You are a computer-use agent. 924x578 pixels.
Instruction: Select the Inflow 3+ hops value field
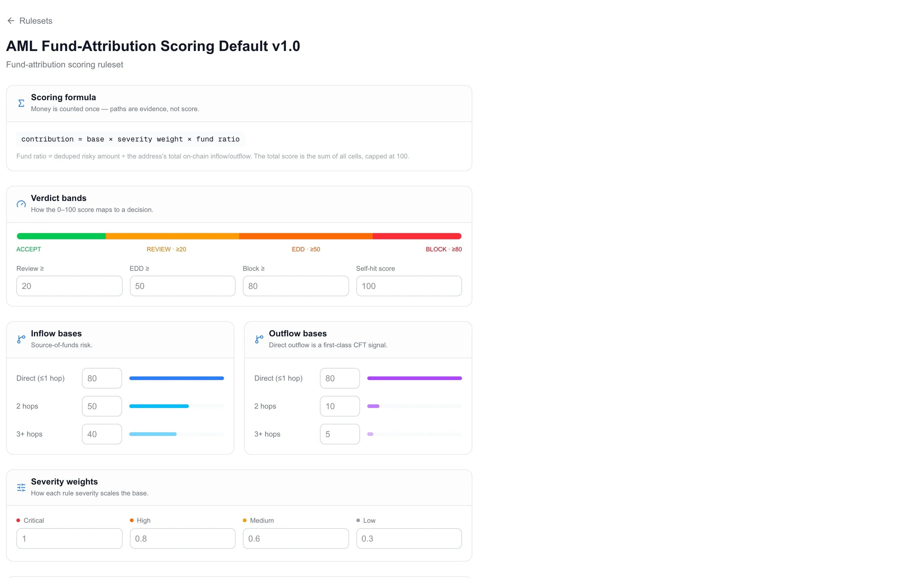click(x=102, y=434)
